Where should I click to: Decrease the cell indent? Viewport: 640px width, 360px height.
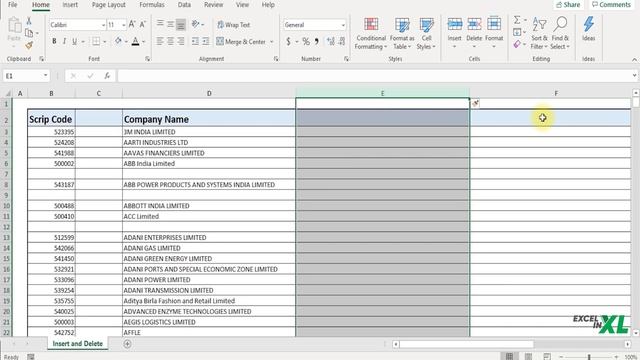coord(195,41)
